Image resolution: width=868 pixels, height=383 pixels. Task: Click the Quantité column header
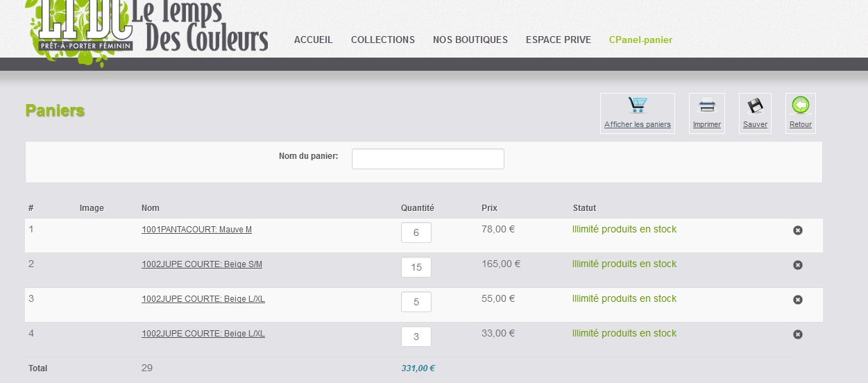click(x=418, y=208)
